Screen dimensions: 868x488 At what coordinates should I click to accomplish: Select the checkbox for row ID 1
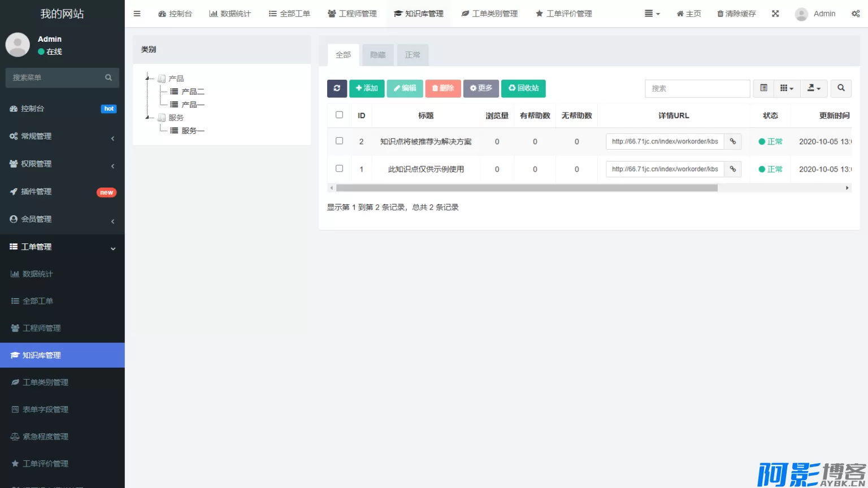tap(339, 168)
